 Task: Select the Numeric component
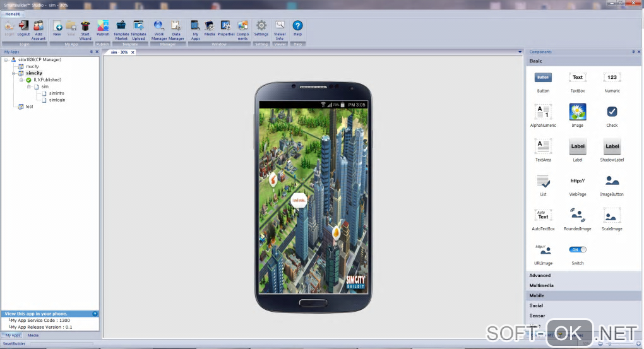click(x=612, y=82)
